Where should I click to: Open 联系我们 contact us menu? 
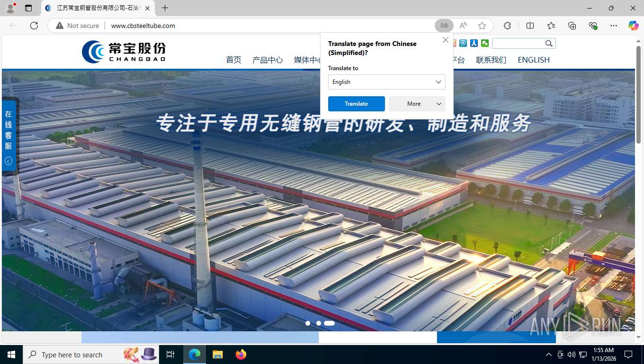(491, 60)
